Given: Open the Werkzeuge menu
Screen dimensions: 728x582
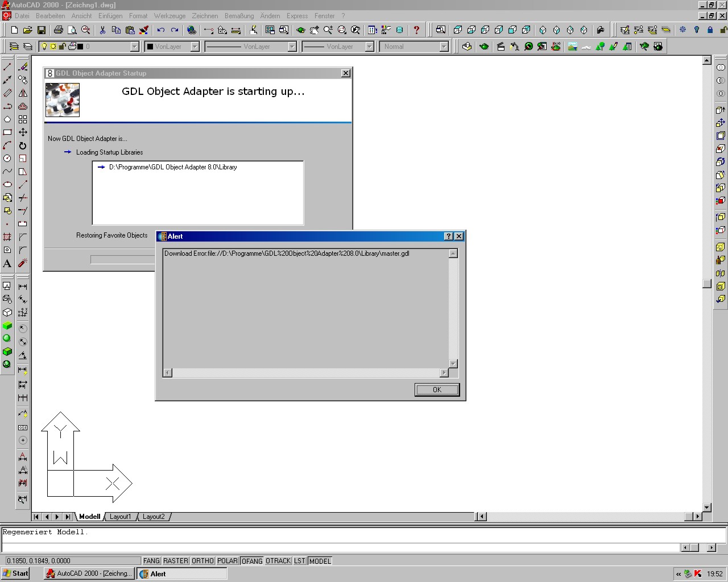Looking at the screenshot, I should pyautogui.click(x=169, y=16).
